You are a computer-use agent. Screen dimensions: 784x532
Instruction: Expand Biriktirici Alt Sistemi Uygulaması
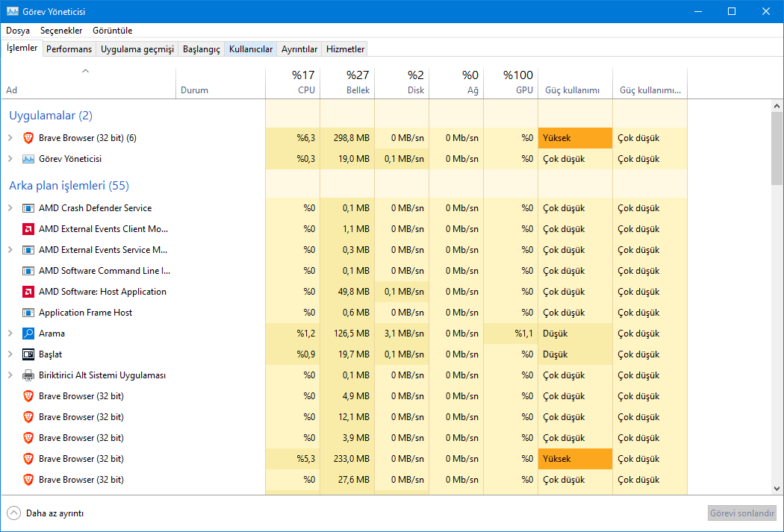10,375
